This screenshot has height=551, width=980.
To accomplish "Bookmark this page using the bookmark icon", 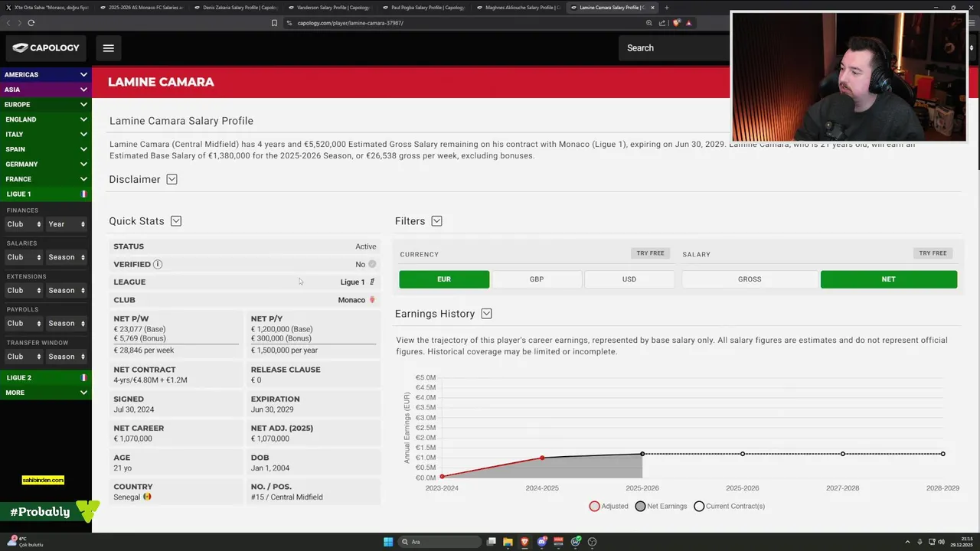I will [x=274, y=23].
